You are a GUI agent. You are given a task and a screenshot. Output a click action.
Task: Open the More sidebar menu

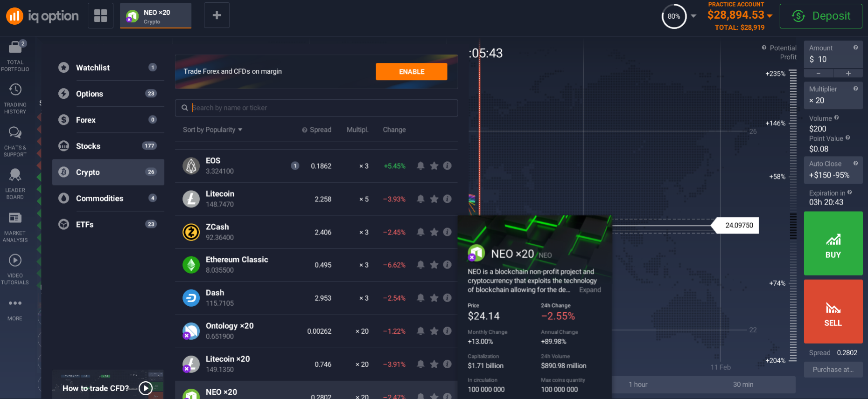pos(15,310)
